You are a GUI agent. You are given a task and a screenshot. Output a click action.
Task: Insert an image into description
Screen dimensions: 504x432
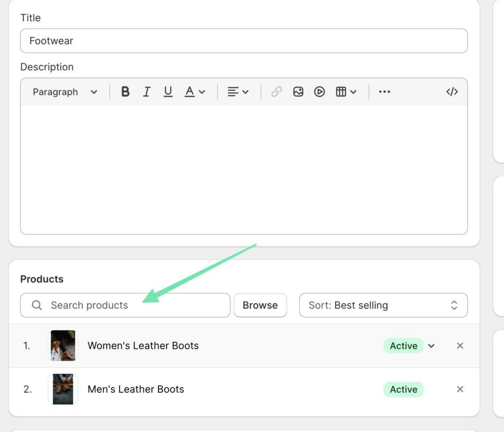[298, 92]
